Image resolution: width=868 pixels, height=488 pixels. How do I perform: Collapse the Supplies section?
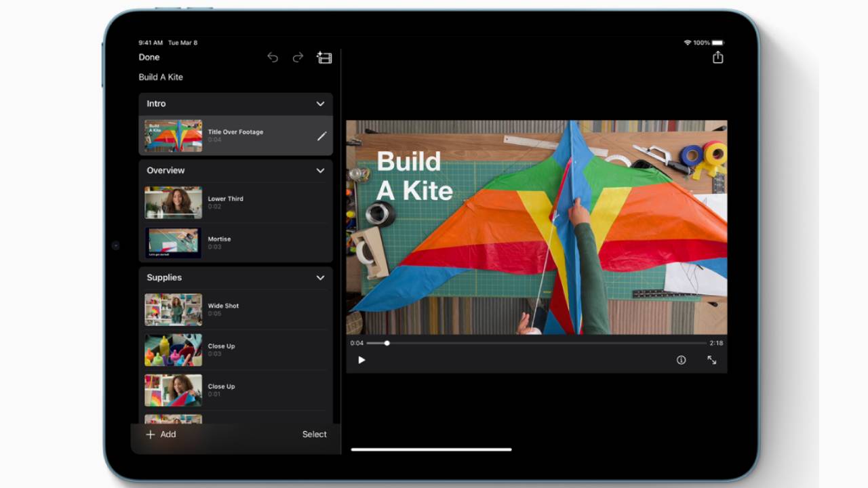(321, 277)
